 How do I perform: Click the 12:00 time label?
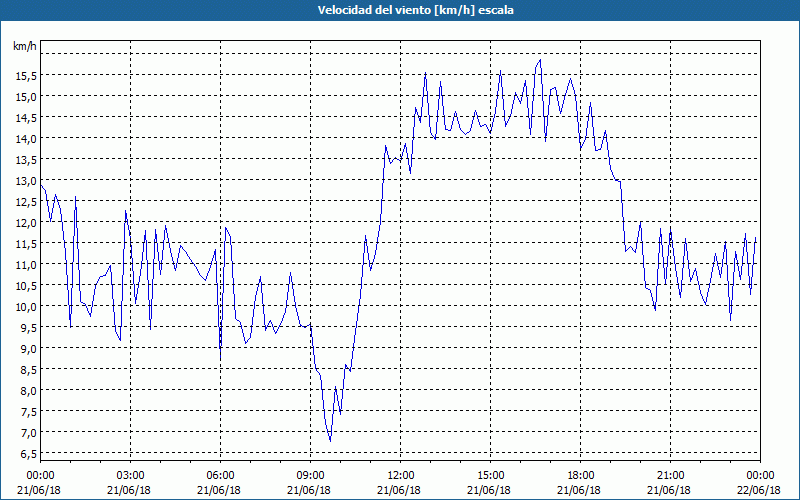pos(401,476)
